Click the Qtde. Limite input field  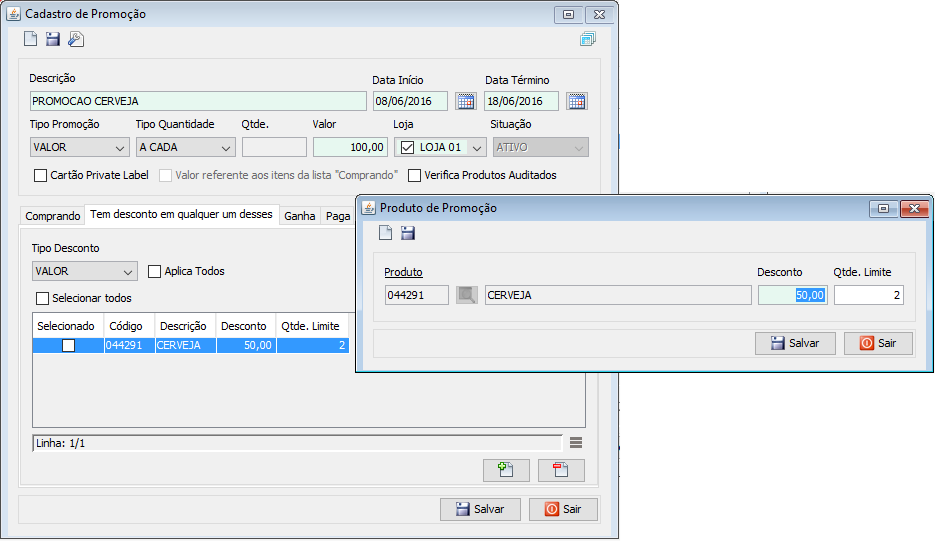(868, 294)
